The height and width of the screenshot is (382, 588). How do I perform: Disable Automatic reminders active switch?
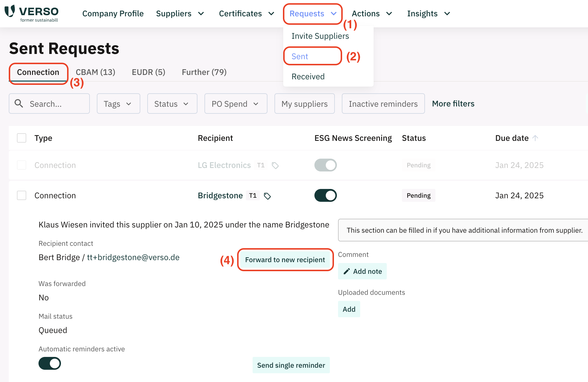click(x=50, y=363)
